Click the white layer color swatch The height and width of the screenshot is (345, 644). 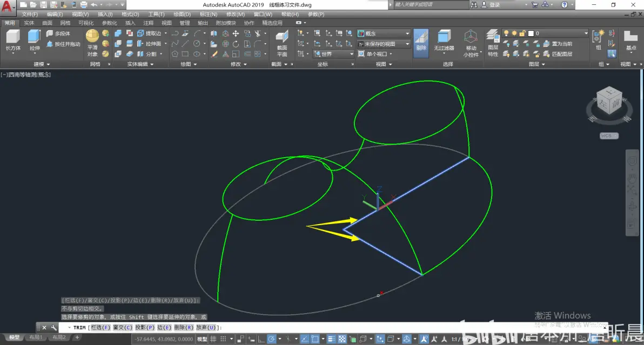531,33
